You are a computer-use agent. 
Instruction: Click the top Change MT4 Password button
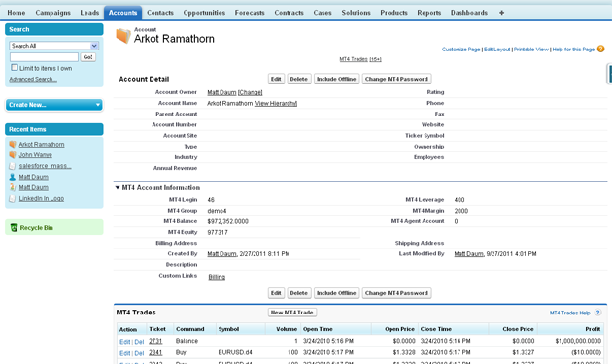tap(396, 79)
